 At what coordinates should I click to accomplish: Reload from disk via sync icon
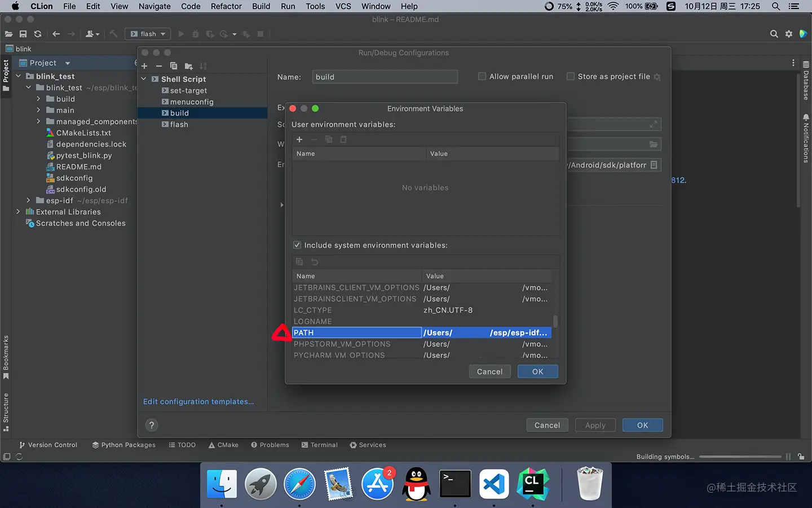(38, 34)
